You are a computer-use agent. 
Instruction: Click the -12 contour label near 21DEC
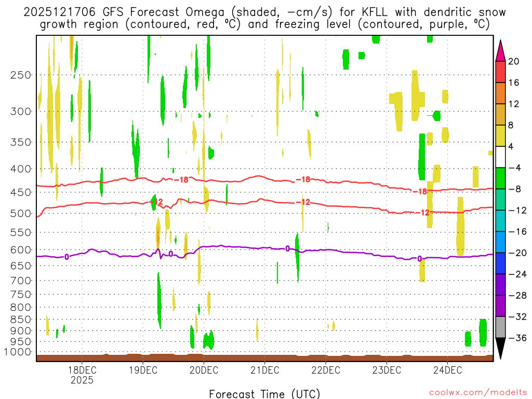[303, 202]
